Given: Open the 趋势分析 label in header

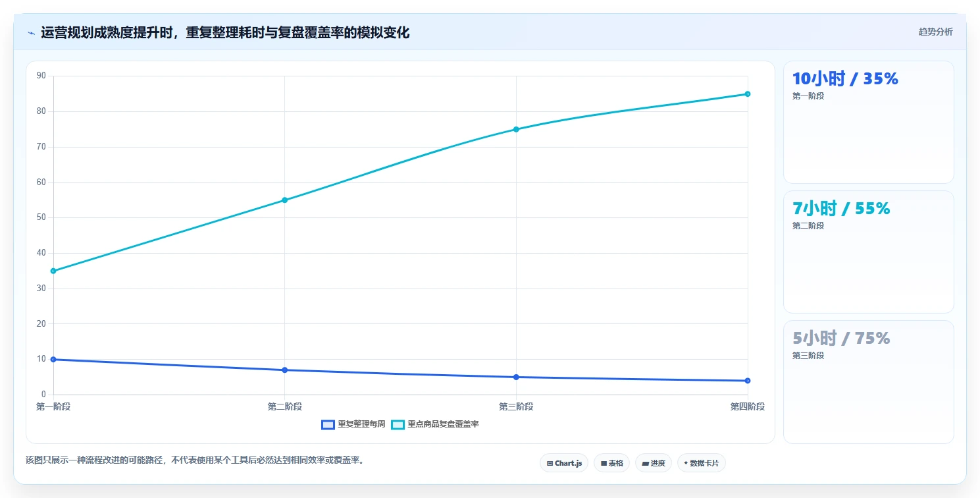Looking at the screenshot, I should point(935,32).
